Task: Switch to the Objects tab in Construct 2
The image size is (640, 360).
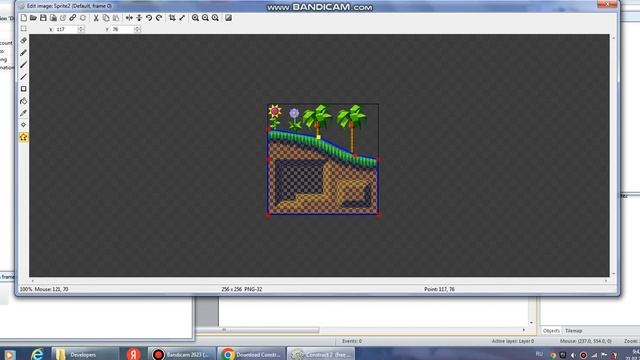Action: coord(551,331)
